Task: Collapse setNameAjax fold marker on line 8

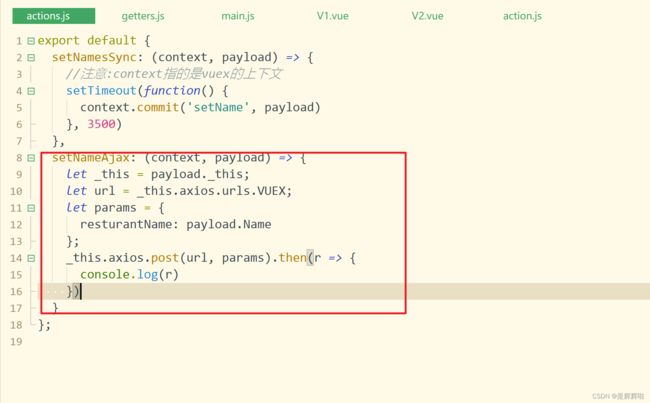Action: 31,158
